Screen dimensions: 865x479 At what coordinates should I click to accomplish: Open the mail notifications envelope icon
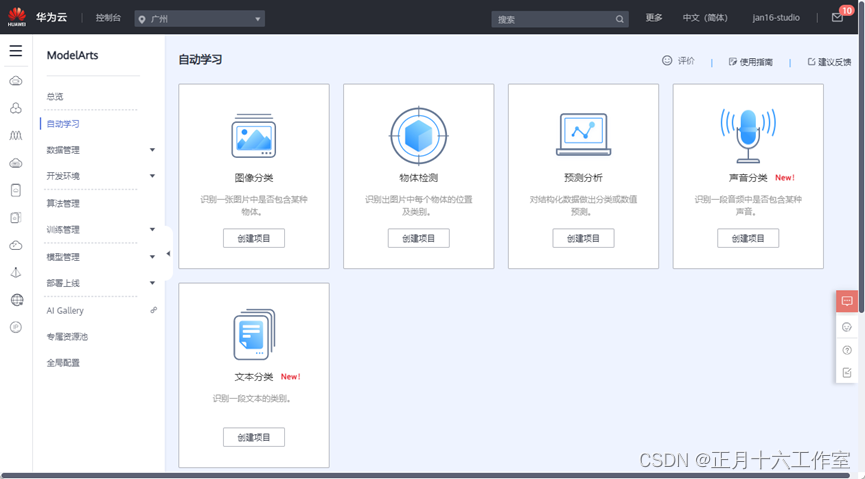[837, 18]
